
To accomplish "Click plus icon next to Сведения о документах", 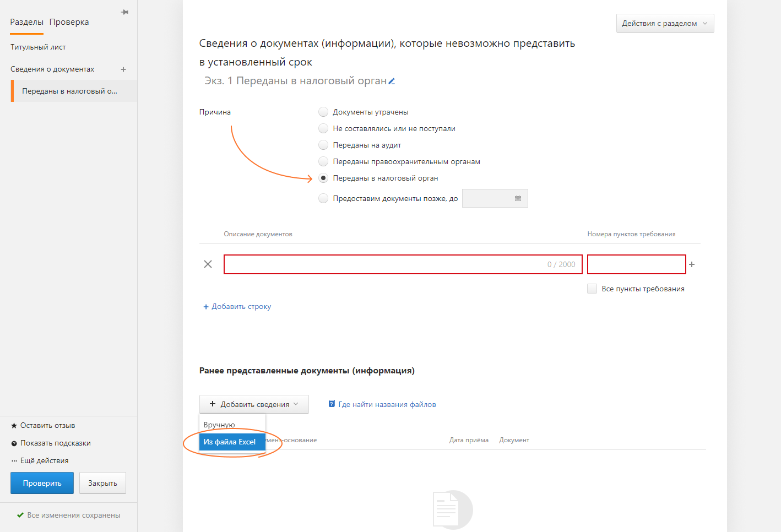I will 123,69.
